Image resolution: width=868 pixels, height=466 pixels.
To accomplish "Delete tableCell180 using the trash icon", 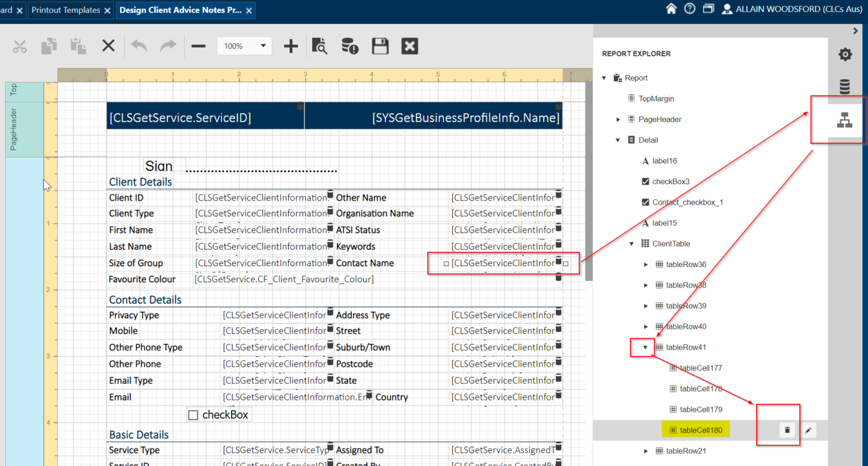I will click(x=787, y=430).
